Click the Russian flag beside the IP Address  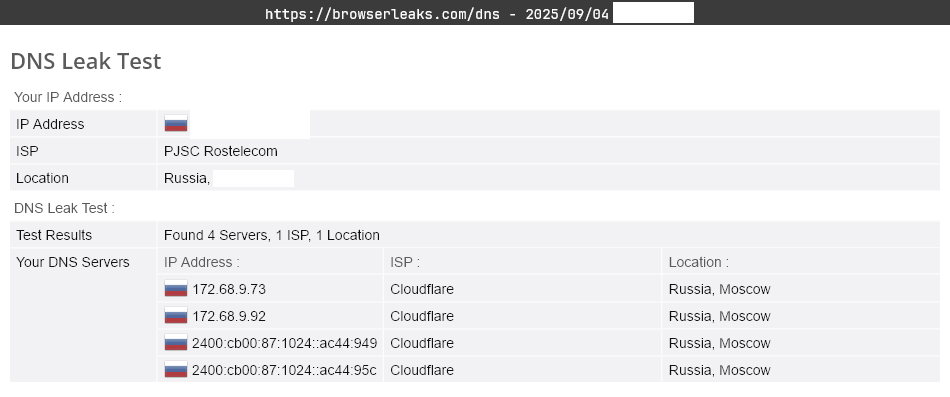point(176,124)
